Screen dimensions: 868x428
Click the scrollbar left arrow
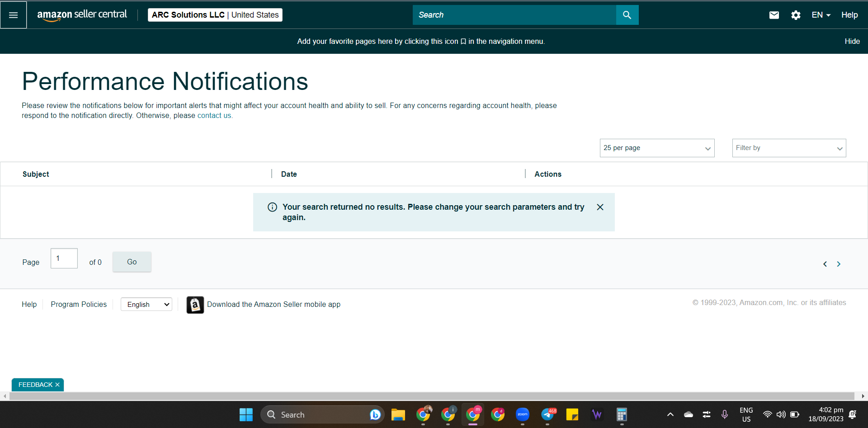tap(5, 396)
